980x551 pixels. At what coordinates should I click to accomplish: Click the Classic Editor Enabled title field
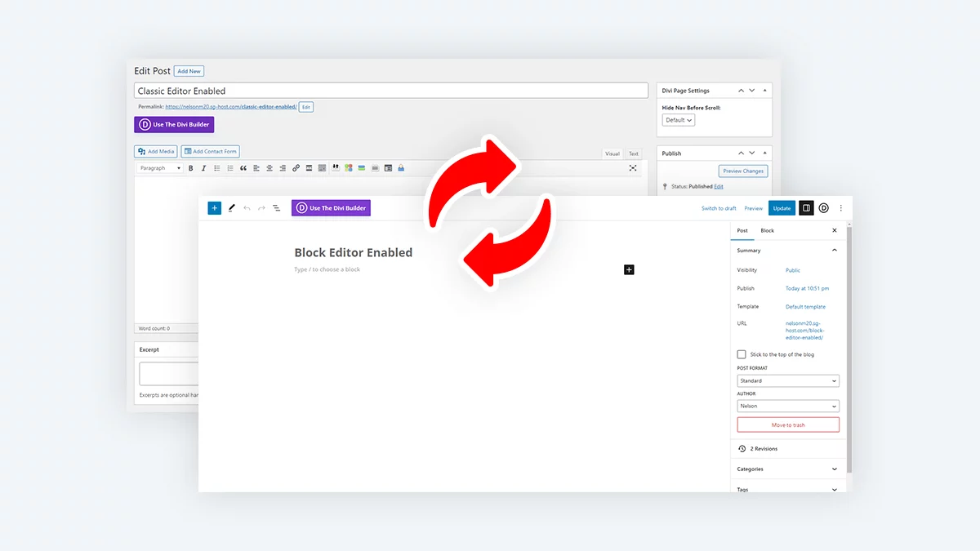[x=391, y=91]
